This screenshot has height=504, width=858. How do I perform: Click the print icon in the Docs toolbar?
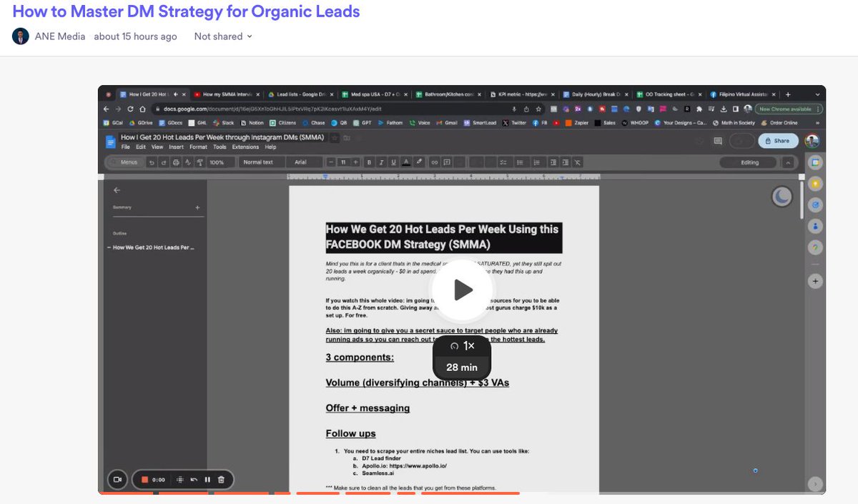click(174, 162)
